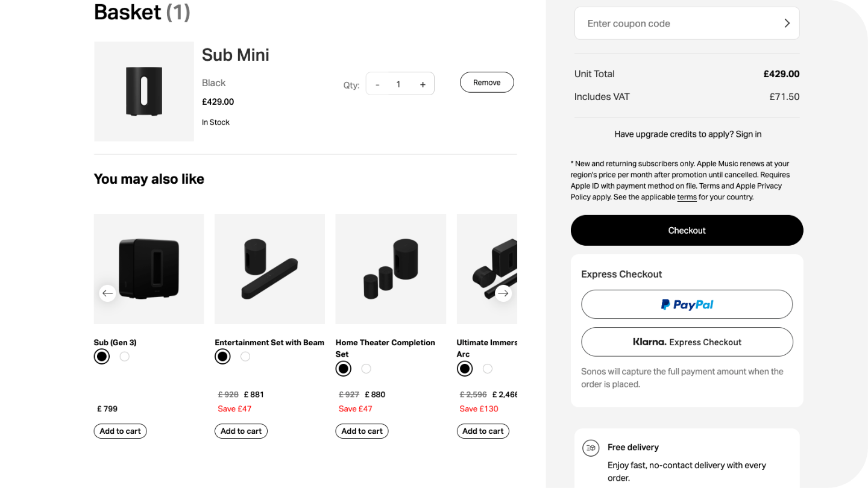Screen dimensions: 868x488
Task: Add Home Theater Completion Set to cart
Action: pos(362,431)
